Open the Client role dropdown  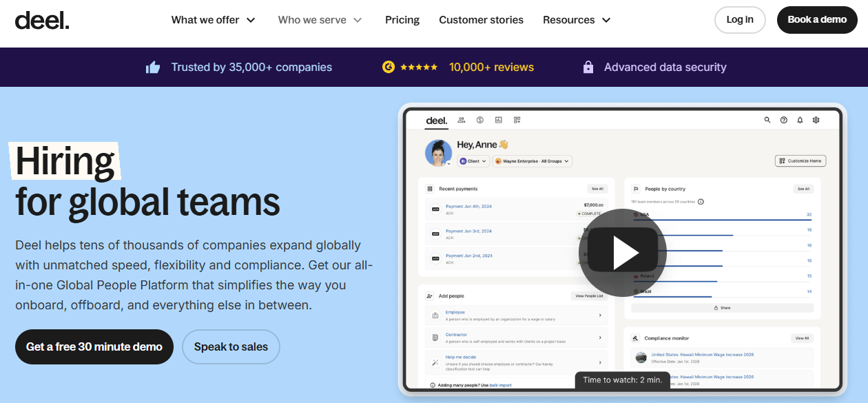click(x=474, y=161)
